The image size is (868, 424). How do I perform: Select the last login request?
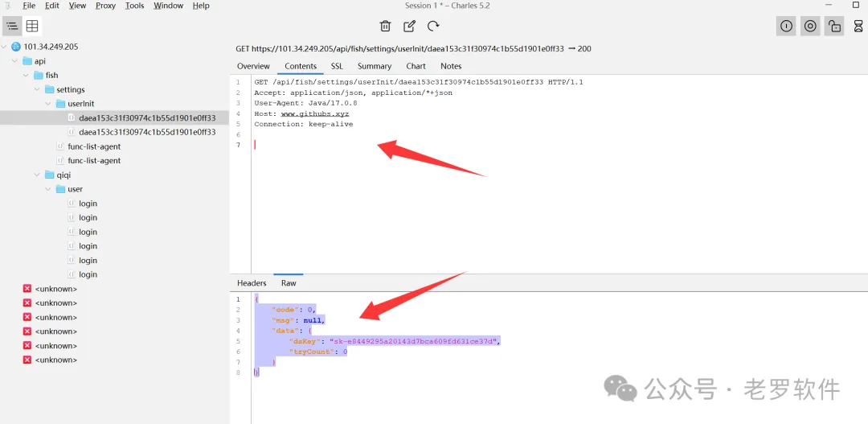point(88,274)
